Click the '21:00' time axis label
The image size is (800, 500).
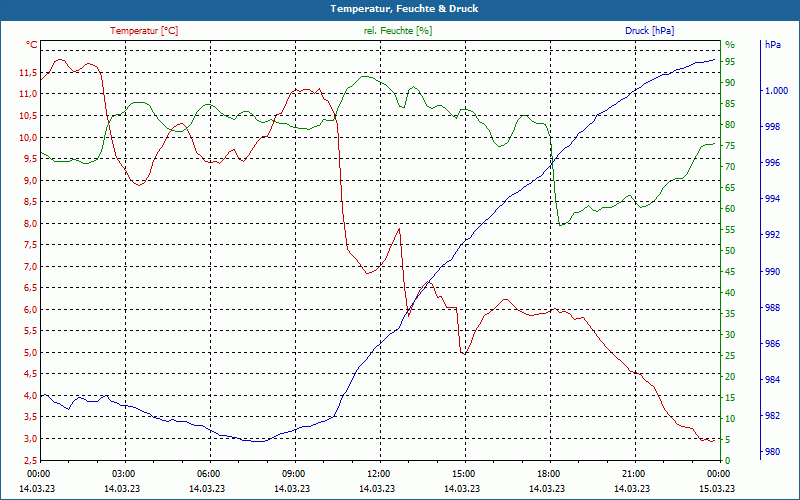632,473
